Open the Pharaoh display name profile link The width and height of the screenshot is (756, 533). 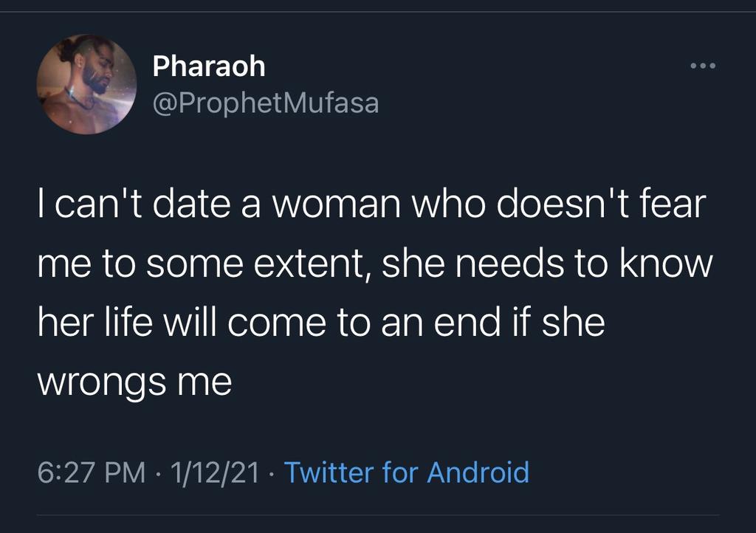209,67
